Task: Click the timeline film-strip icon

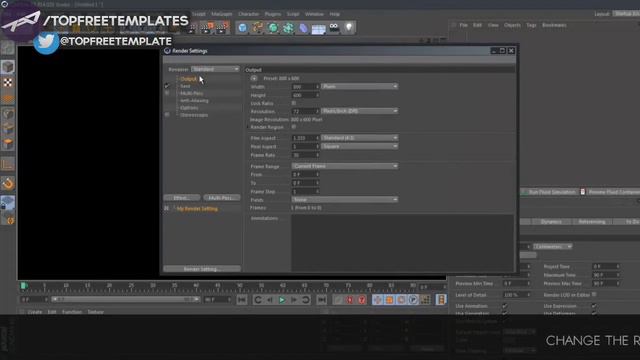Action: coord(441,300)
